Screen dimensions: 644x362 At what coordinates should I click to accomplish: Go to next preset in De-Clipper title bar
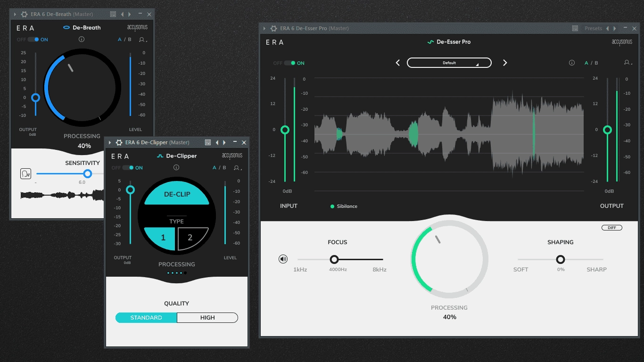tap(224, 142)
